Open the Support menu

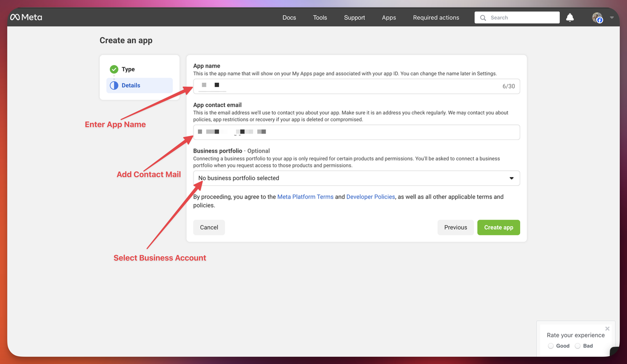tap(354, 18)
